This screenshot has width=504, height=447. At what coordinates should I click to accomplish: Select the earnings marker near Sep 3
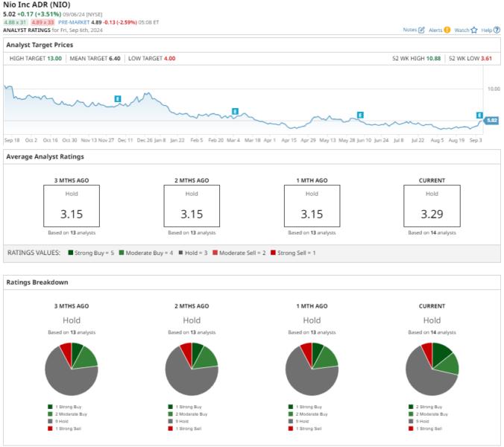click(480, 115)
